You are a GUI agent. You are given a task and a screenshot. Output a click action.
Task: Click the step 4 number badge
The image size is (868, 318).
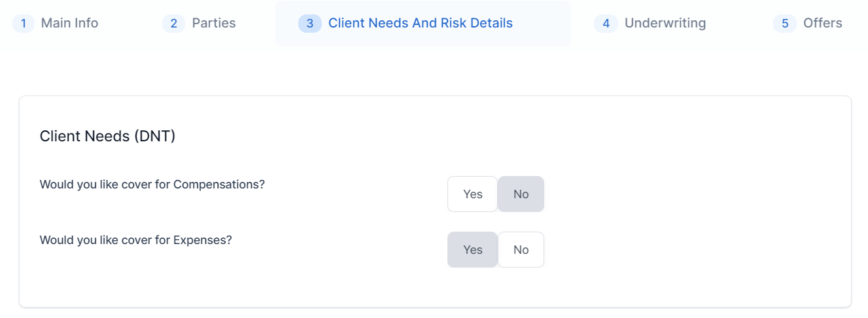click(606, 24)
